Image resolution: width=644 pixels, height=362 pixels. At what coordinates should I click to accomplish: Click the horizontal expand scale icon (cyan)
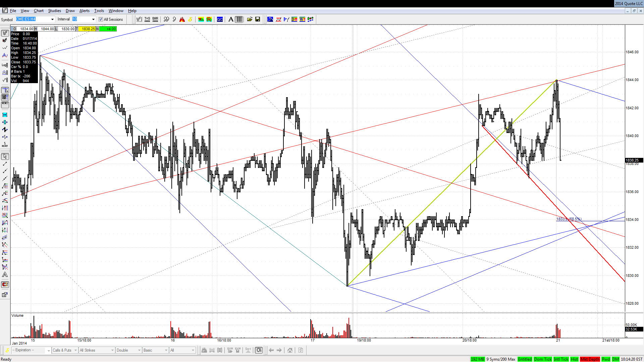pos(5,115)
